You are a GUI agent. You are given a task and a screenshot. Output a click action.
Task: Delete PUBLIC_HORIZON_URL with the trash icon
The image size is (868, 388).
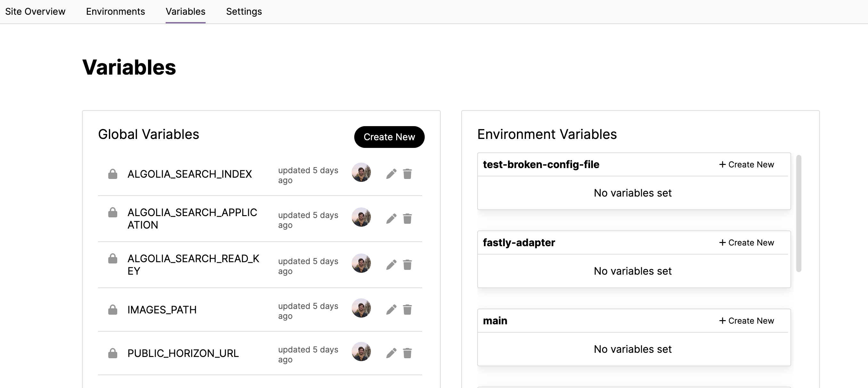(x=407, y=353)
